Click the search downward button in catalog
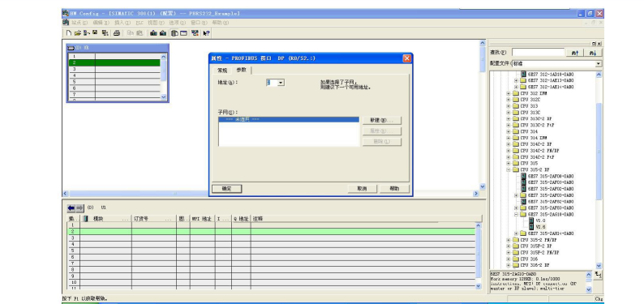644x304 pixels. pyautogui.click(x=593, y=53)
